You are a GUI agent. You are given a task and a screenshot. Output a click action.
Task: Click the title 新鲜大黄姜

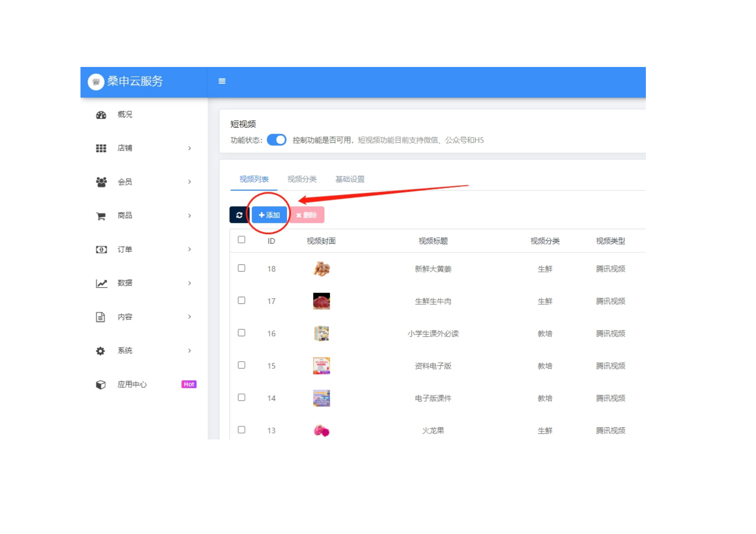[433, 269]
